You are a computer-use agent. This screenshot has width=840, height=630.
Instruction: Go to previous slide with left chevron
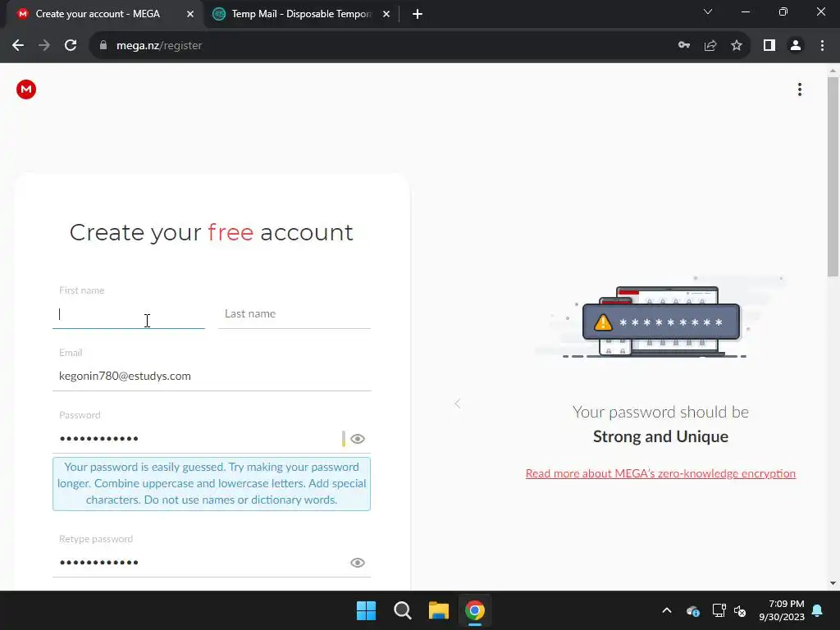coord(458,404)
